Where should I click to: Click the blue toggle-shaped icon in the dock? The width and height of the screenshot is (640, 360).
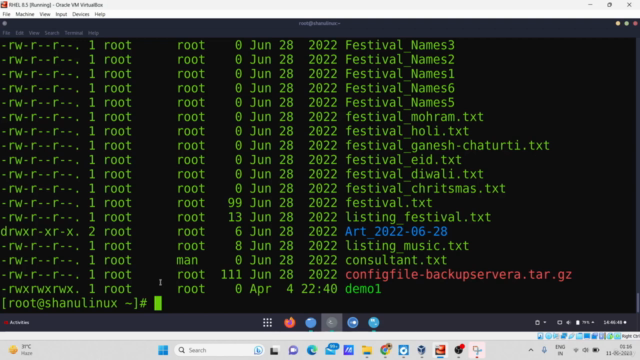(353, 322)
